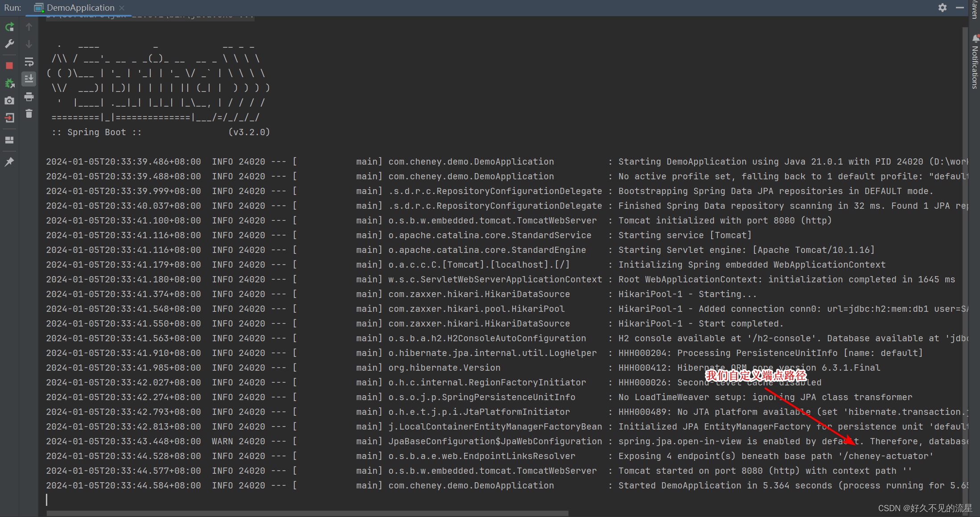Click the horizontal scrollbar under the console
Image resolution: width=980 pixels, height=517 pixels.
(308, 513)
